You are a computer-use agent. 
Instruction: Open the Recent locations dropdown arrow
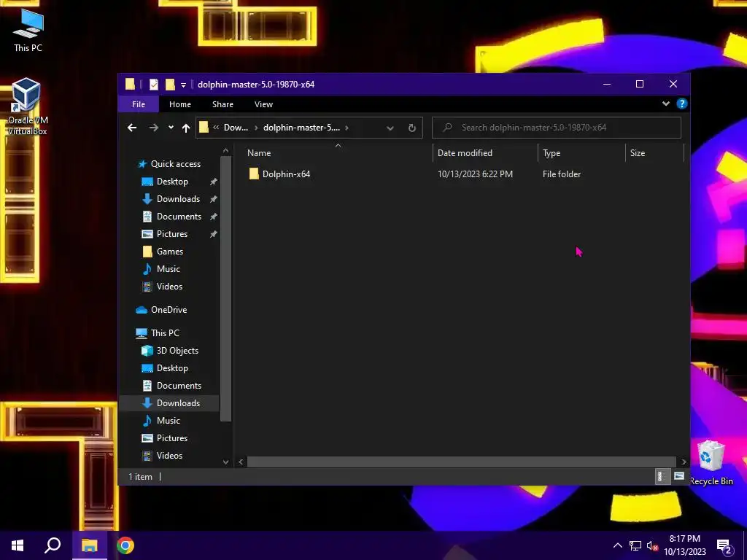pyautogui.click(x=171, y=128)
